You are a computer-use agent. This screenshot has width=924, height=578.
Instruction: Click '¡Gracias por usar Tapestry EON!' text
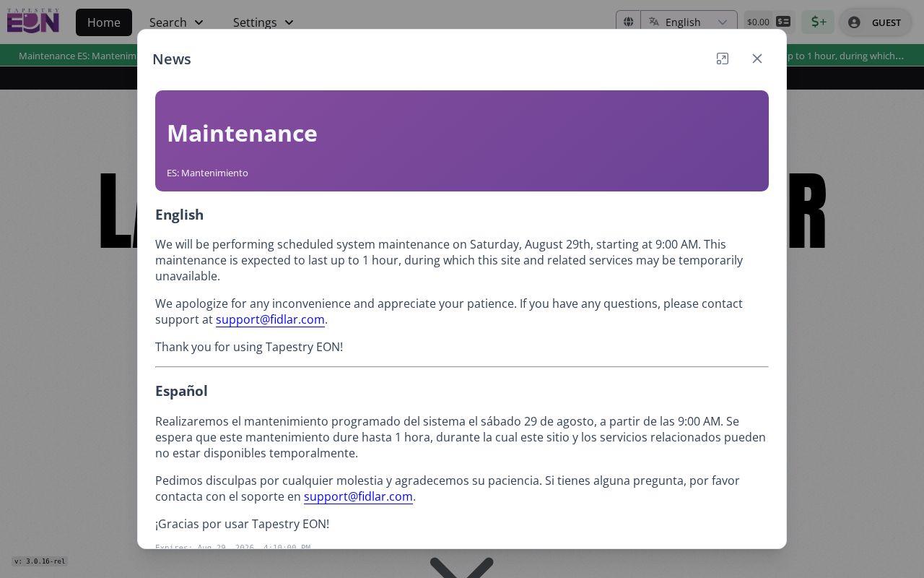[x=242, y=524]
